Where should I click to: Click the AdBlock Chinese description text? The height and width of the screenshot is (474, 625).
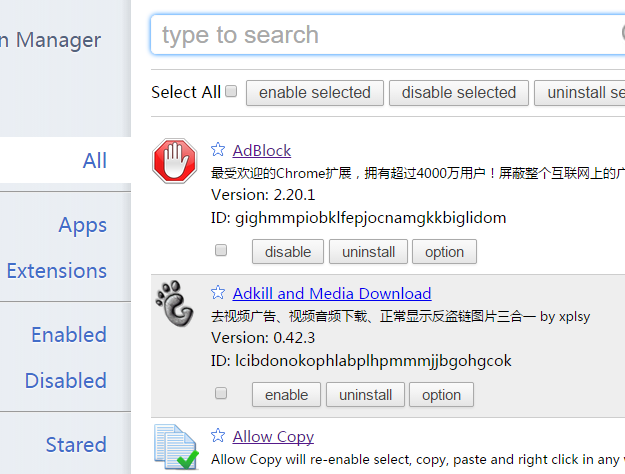418,173
